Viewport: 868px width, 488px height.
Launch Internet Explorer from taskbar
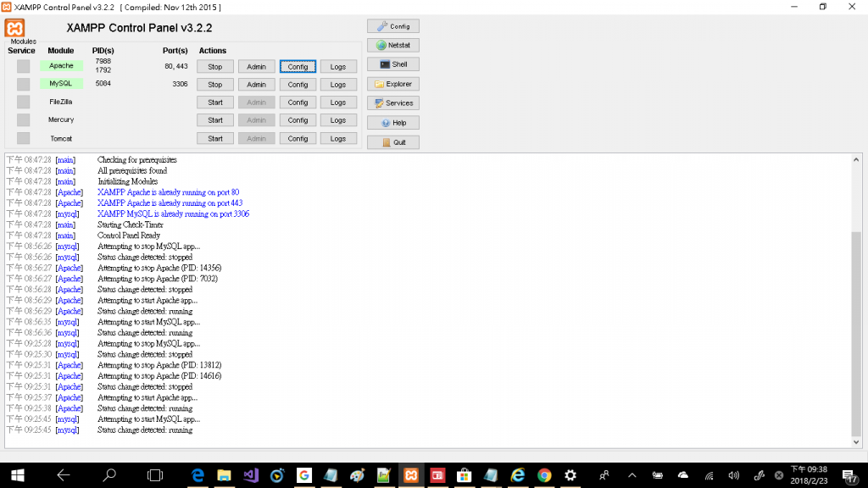point(518,475)
